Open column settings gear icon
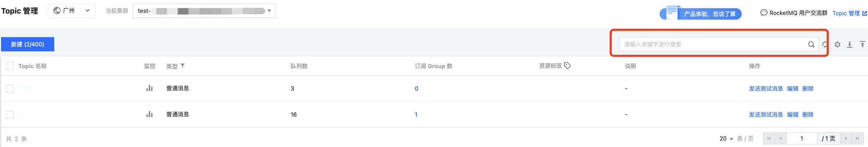This screenshot has height=147, width=868. [837, 44]
